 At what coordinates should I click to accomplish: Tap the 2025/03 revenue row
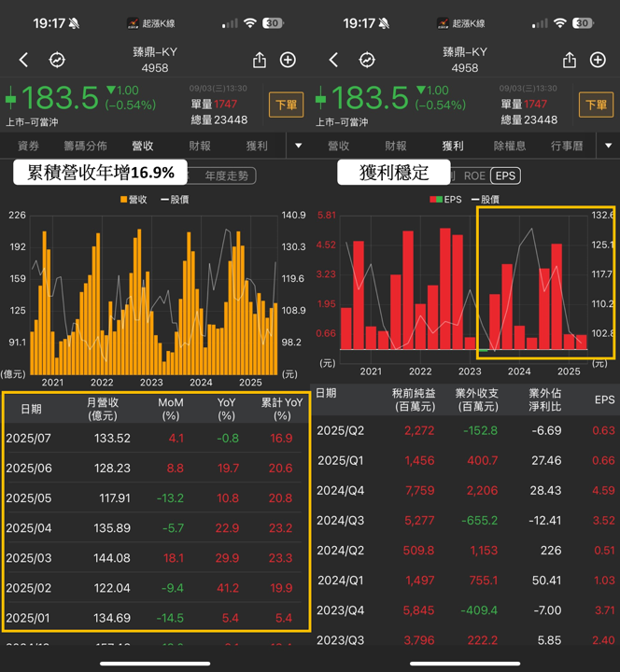pos(155,558)
